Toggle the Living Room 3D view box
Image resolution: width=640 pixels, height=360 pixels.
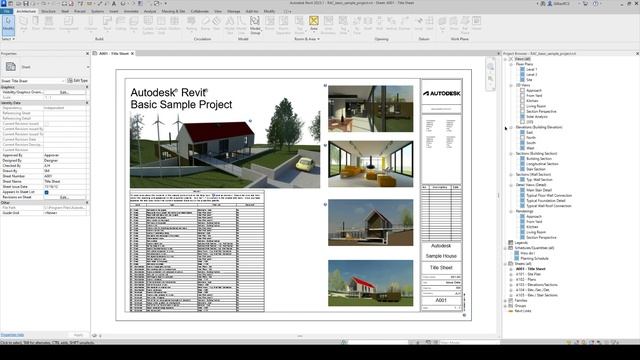[x=522, y=106]
